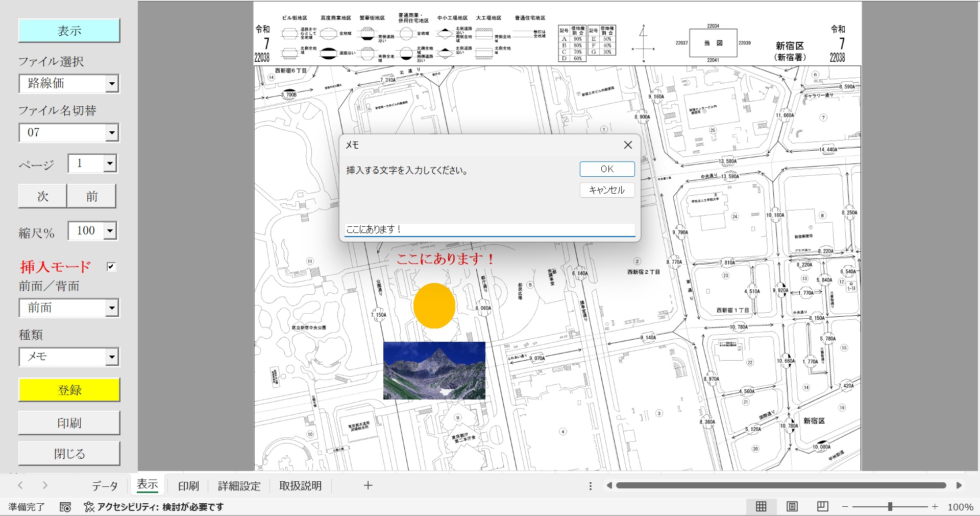Click the memo text input field
980x516 pixels.
[x=489, y=229]
